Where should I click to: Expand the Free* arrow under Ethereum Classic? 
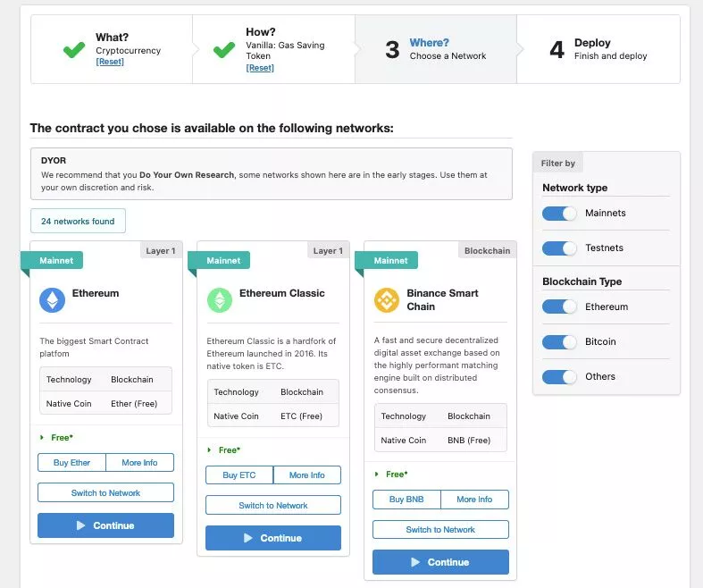pyautogui.click(x=209, y=449)
